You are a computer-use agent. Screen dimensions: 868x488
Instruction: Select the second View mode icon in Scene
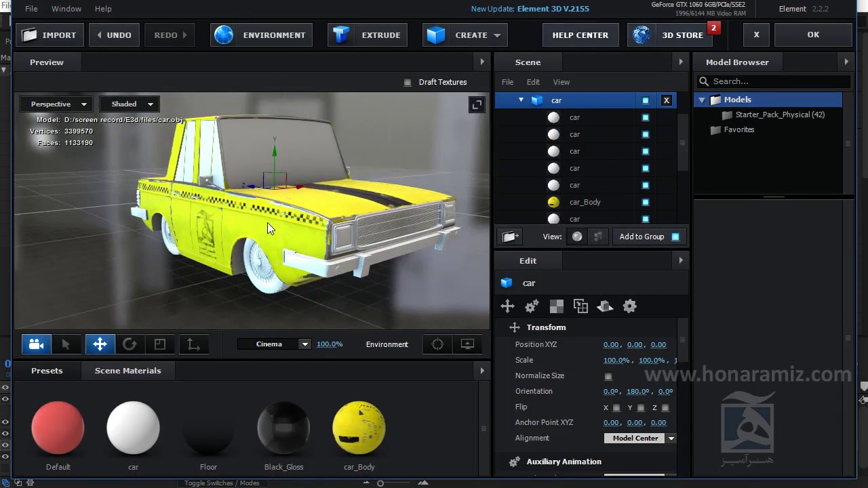[x=598, y=237]
